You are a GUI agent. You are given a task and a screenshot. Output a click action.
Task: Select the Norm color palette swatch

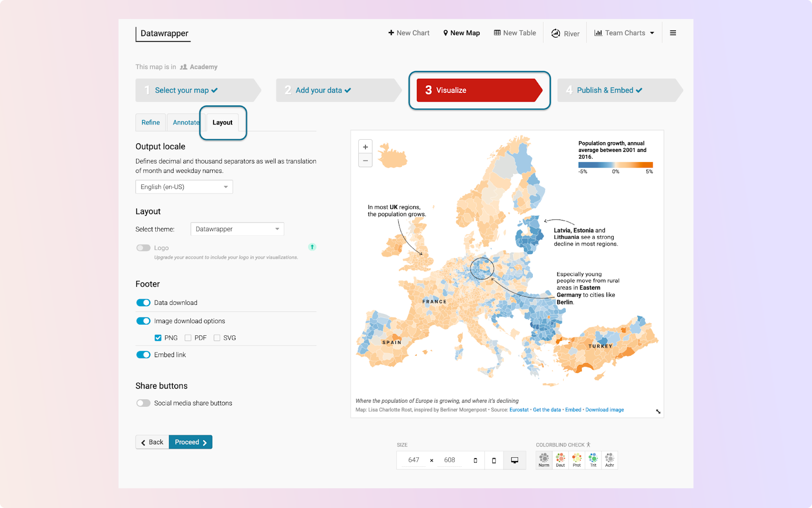[x=544, y=460]
